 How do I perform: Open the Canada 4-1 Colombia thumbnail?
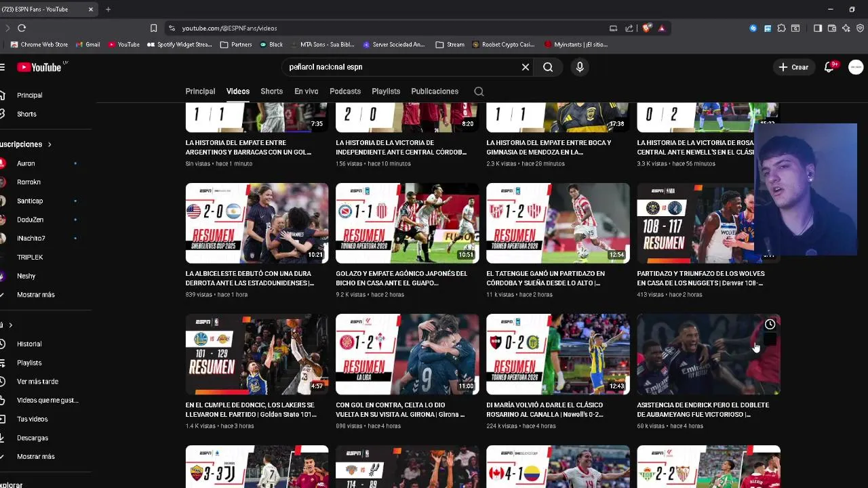pyautogui.click(x=558, y=466)
